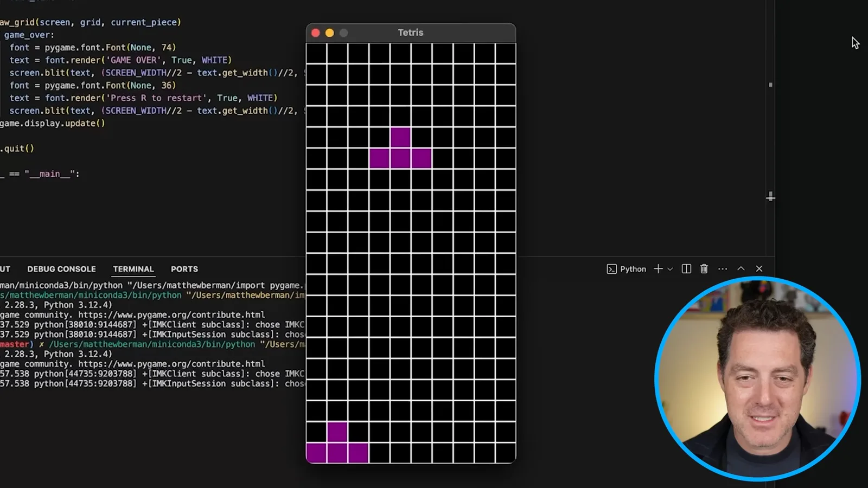Create a new terminal with the plus icon
868x488 pixels.
click(658, 269)
